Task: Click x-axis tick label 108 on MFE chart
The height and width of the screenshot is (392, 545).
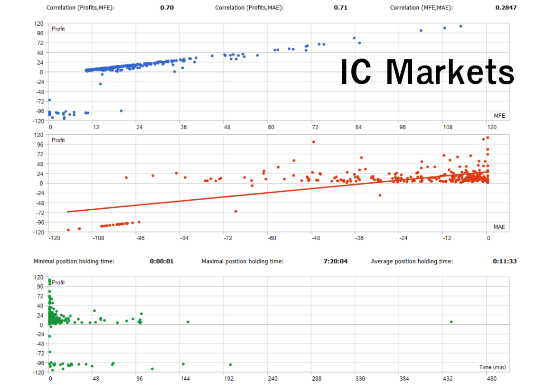Action: point(448,127)
